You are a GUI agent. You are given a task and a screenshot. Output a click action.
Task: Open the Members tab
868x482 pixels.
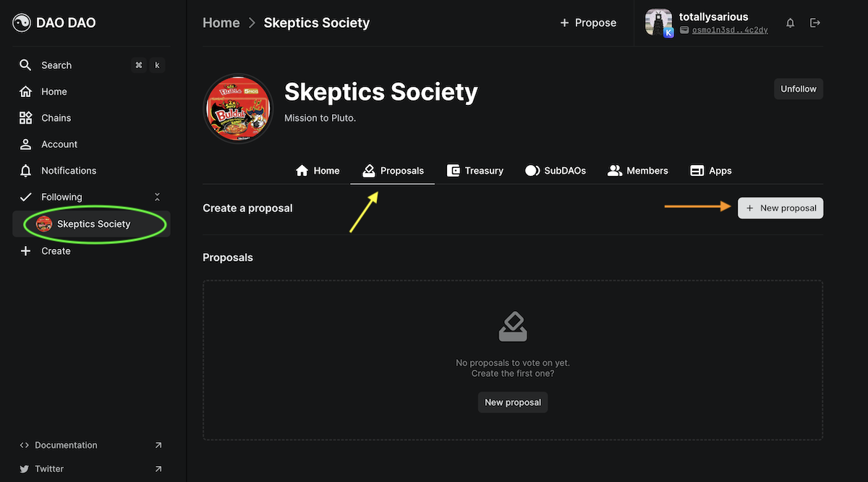[638, 171]
